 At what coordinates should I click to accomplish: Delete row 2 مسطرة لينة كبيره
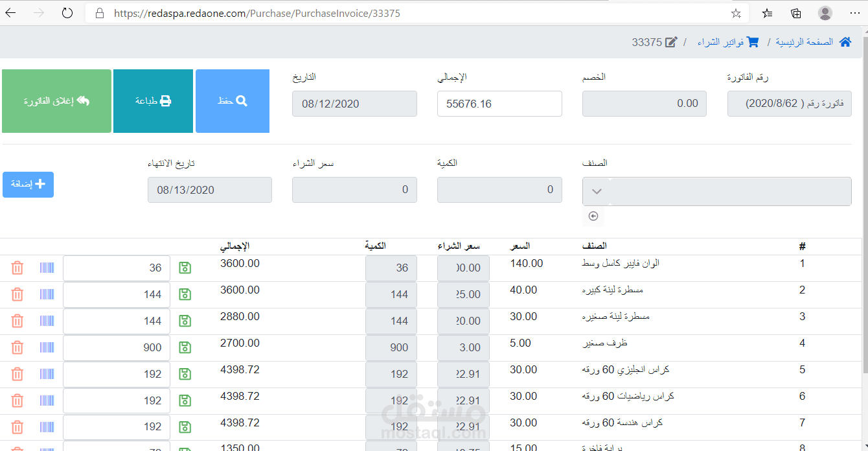coord(17,294)
